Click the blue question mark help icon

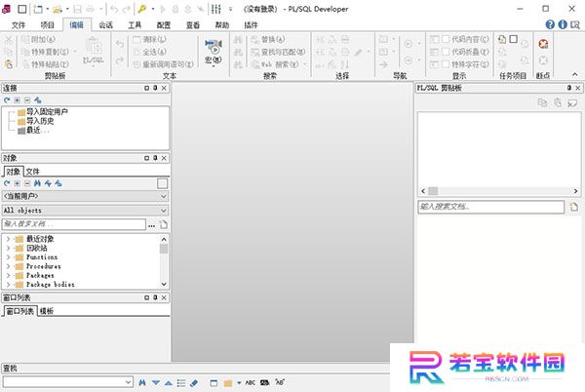(550, 24)
